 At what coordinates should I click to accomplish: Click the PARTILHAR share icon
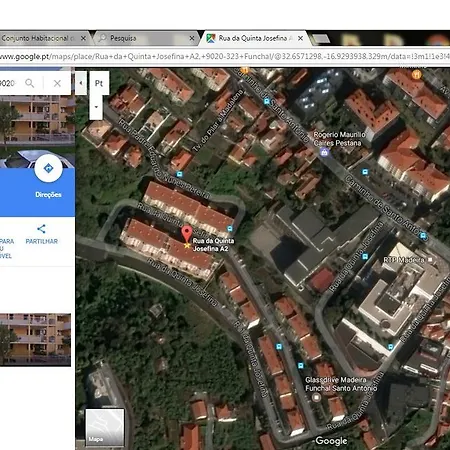pos(41,229)
